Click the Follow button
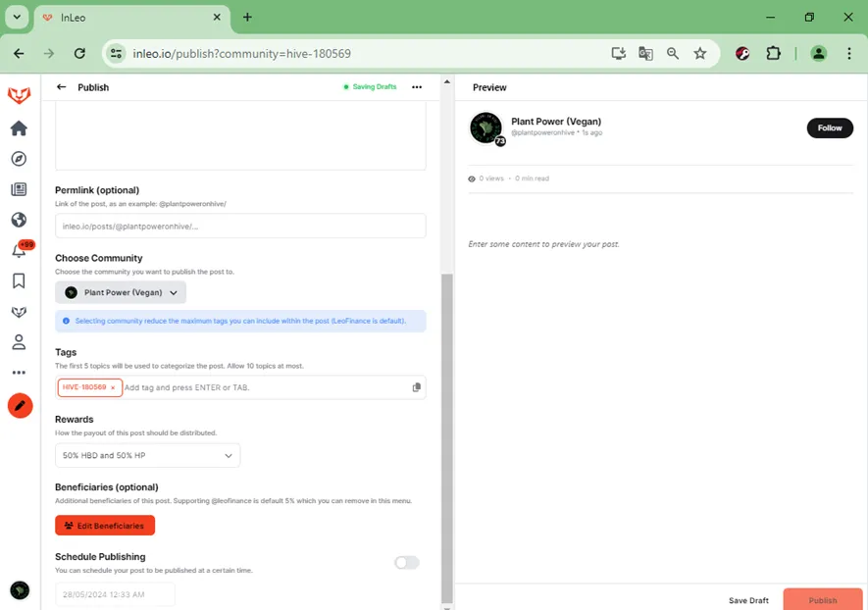 [829, 127]
